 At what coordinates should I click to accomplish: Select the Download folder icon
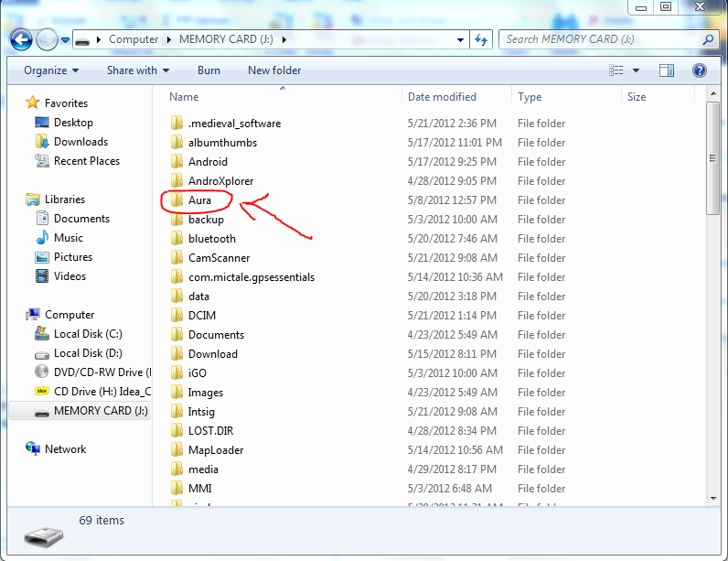tap(177, 354)
